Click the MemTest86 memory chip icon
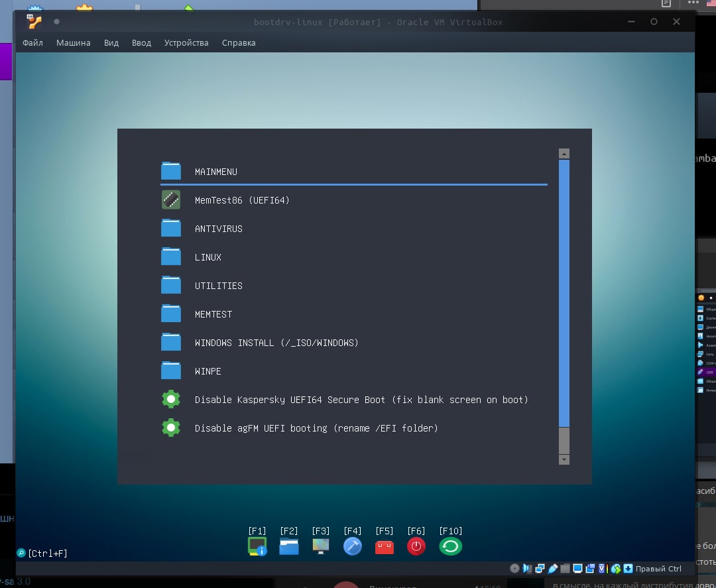The height and width of the screenshot is (588, 716). [x=171, y=200]
